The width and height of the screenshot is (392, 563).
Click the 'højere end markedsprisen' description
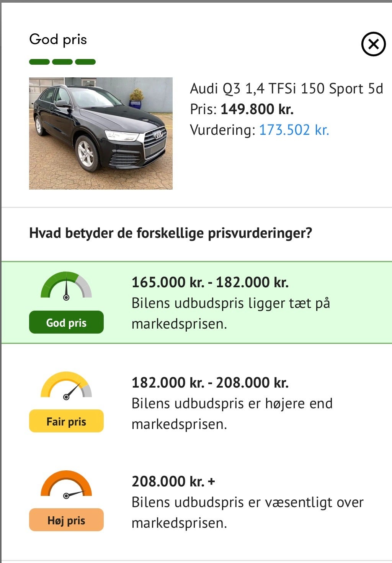click(x=232, y=414)
